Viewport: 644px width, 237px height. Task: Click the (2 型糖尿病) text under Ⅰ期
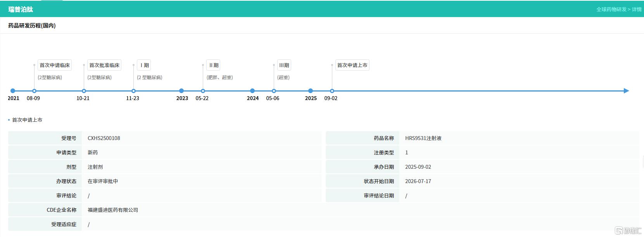coord(150,78)
